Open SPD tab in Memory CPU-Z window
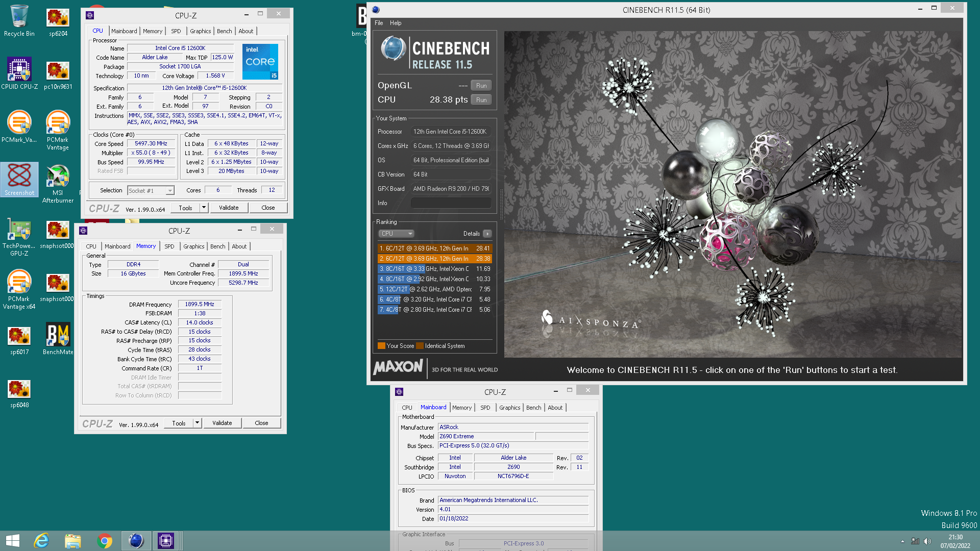The width and height of the screenshot is (980, 551). pyautogui.click(x=169, y=246)
